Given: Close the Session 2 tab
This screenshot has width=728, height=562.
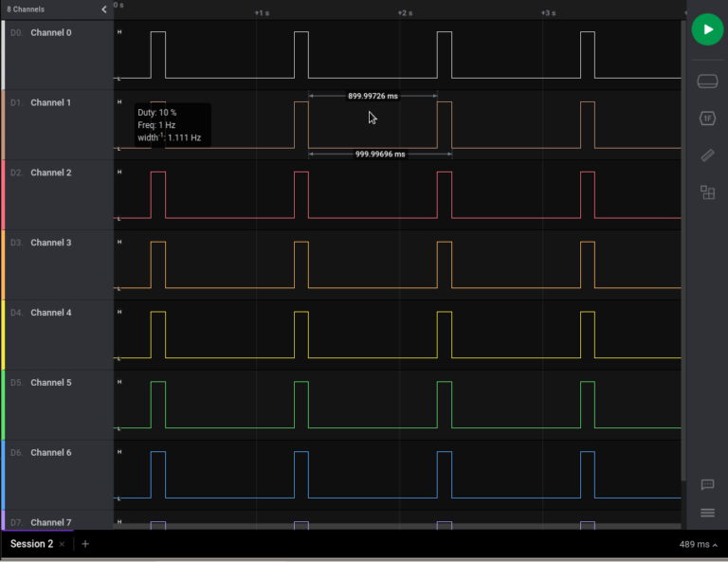Looking at the screenshot, I should (x=63, y=545).
